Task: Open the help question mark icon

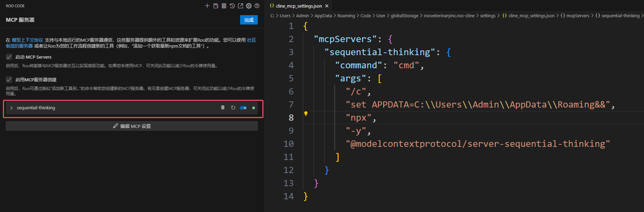Action: (257, 6)
